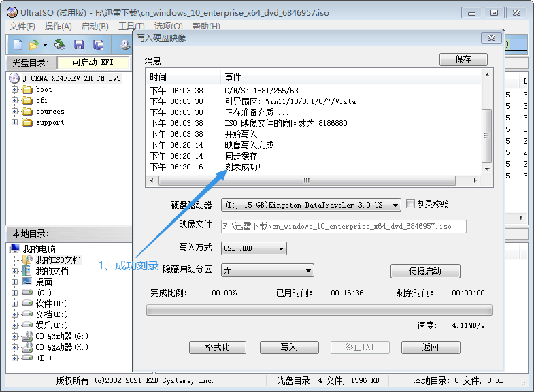Viewport: 534px width, 392px height.
Task: Click the 可启动 EFI field
Action: (93, 63)
